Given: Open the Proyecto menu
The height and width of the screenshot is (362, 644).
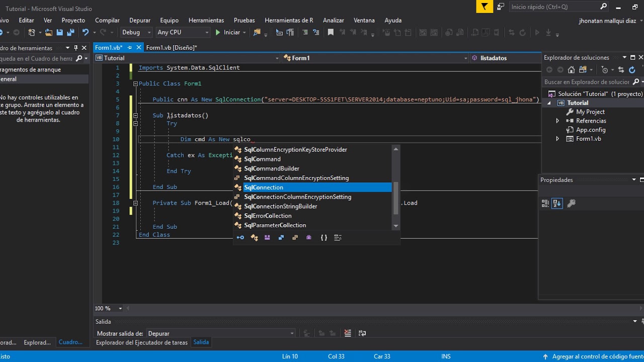Looking at the screenshot, I should (x=73, y=20).
